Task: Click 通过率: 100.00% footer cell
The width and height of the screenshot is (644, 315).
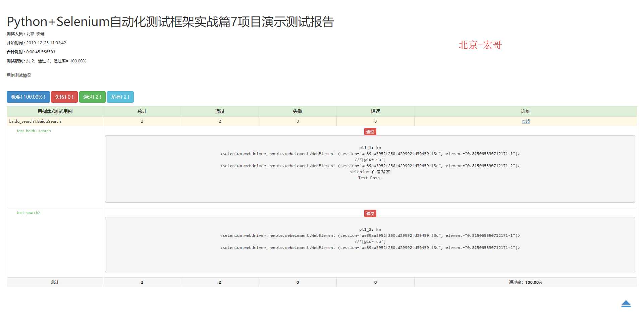Action: [x=526, y=282]
